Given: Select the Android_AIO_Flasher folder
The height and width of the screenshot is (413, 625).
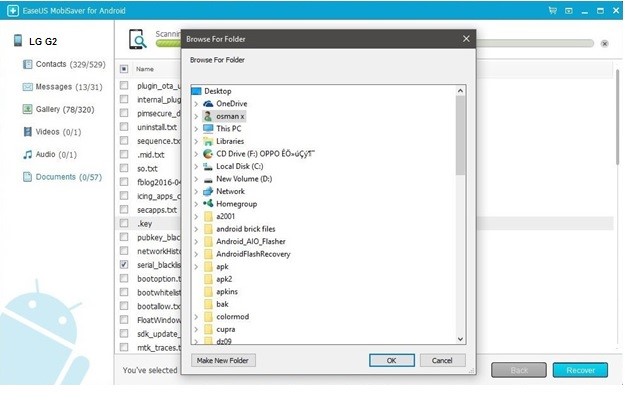Looking at the screenshot, I should point(251,242).
